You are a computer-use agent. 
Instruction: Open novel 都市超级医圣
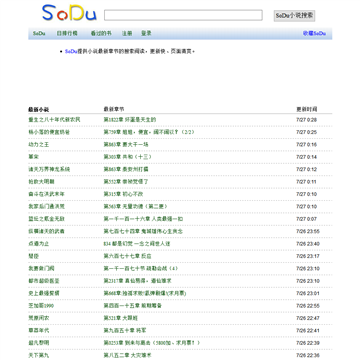click(44, 281)
